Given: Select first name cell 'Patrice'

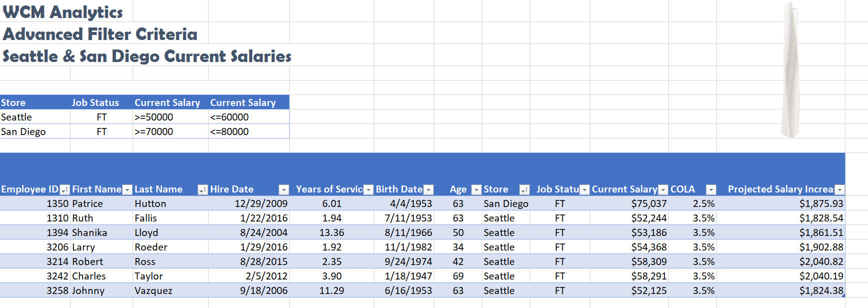Looking at the screenshot, I should pos(102,203).
